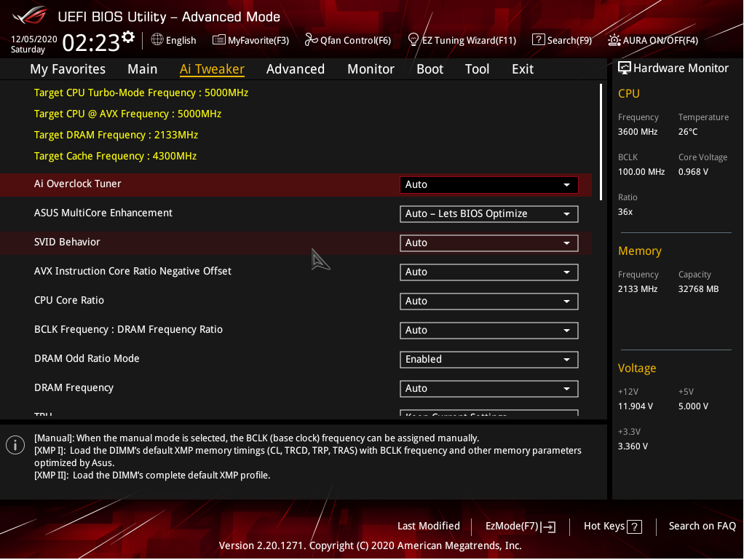The width and height of the screenshot is (744, 560).
Task: Click Last Modified
Action: [x=429, y=527]
